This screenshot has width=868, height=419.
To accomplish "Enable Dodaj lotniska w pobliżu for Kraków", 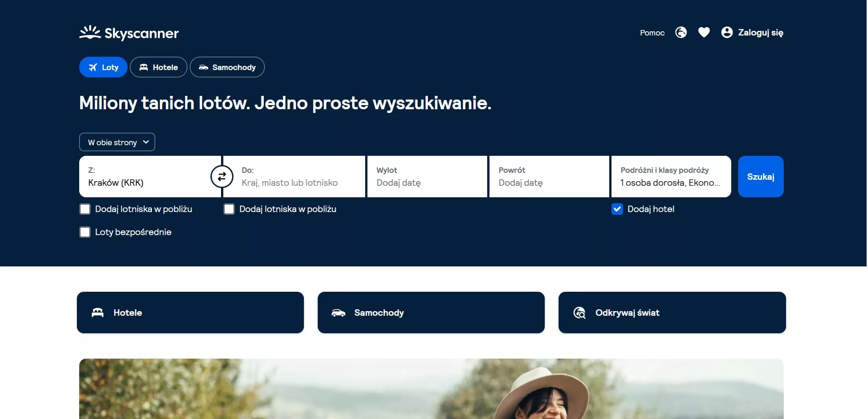I will [x=85, y=209].
